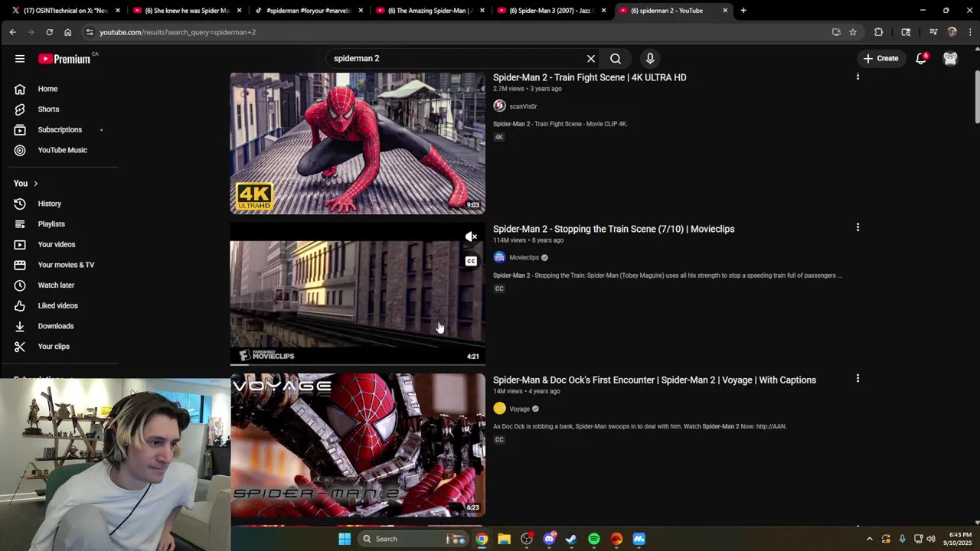
Task: Unmute the Stopping the Train preview
Action: point(471,237)
